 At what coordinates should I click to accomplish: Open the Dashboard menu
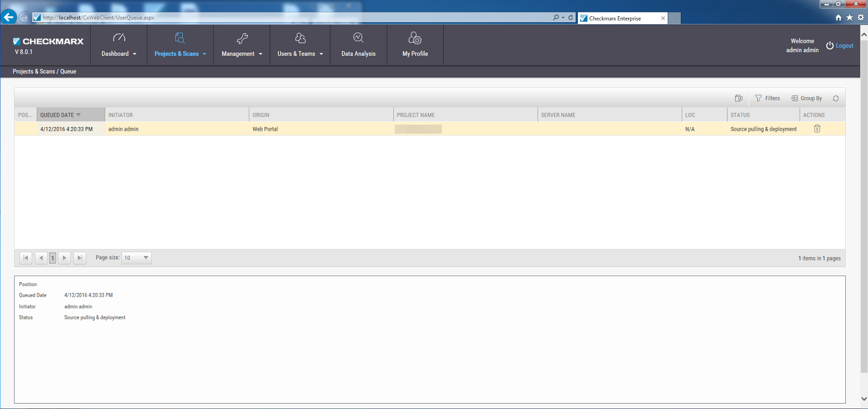(x=119, y=45)
